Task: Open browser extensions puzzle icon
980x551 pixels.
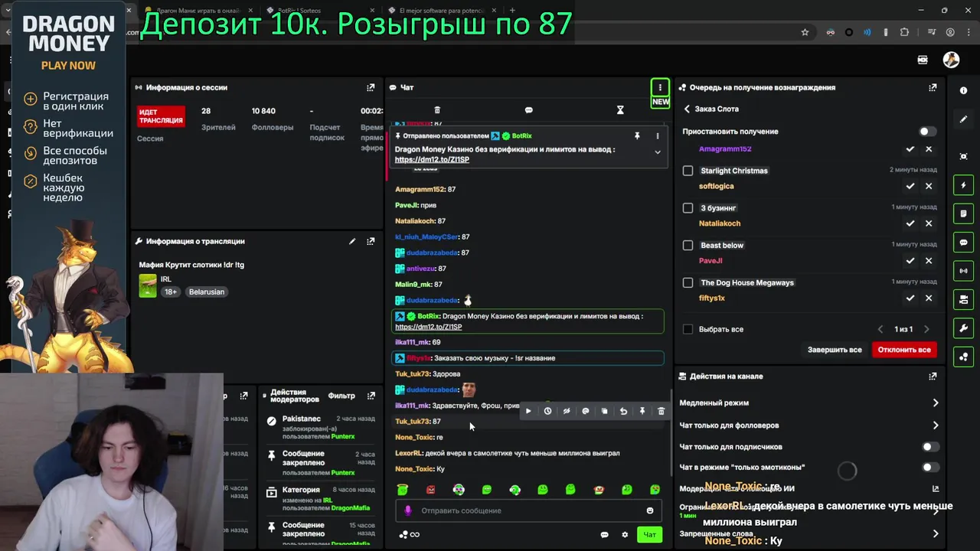Action: (904, 32)
